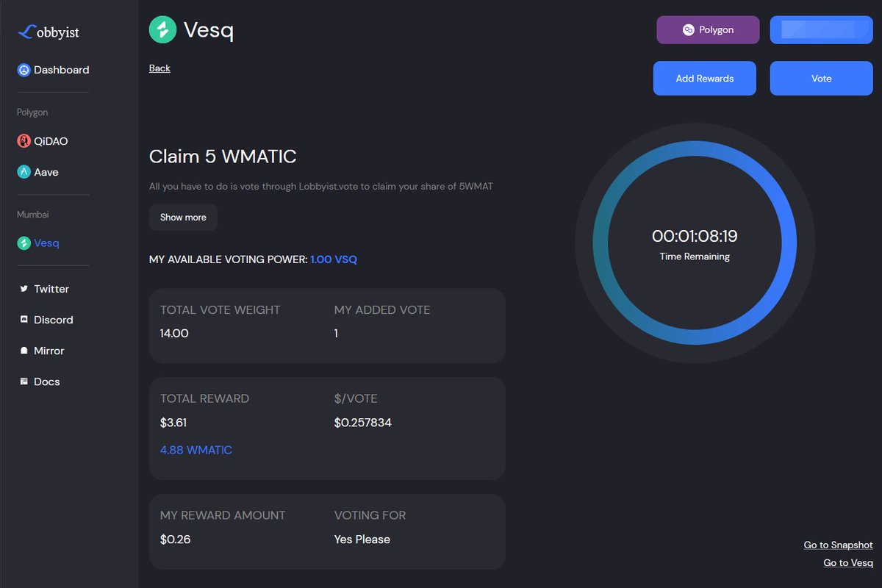Click the Polygon section label in sidebar
The width and height of the screenshot is (882, 588).
click(32, 112)
